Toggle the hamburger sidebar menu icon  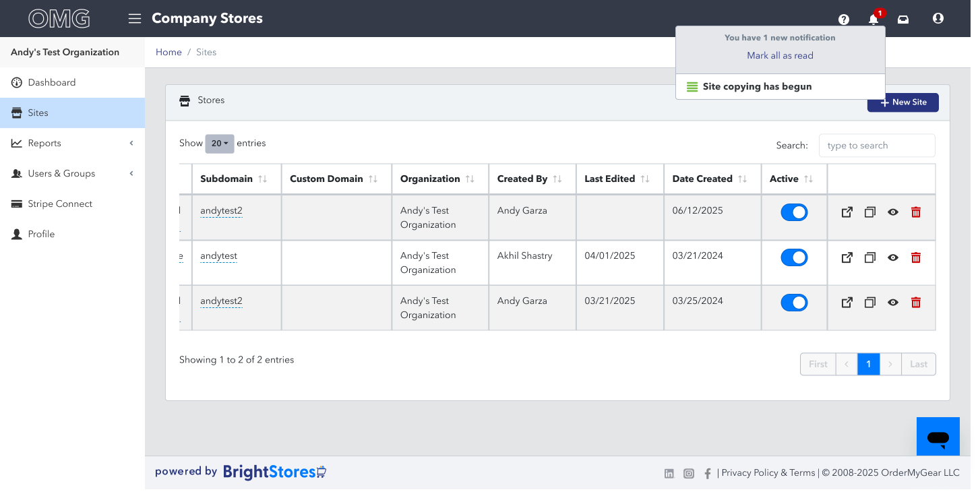click(135, 19)
